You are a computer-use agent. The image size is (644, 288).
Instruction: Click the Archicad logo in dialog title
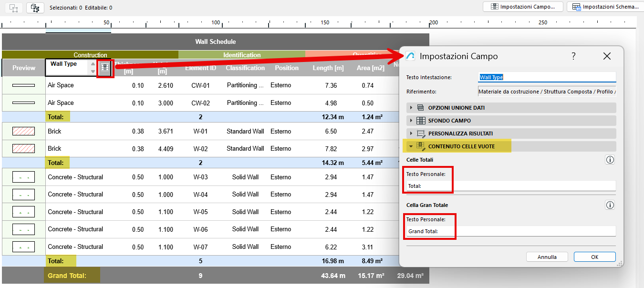click(410, 56)
